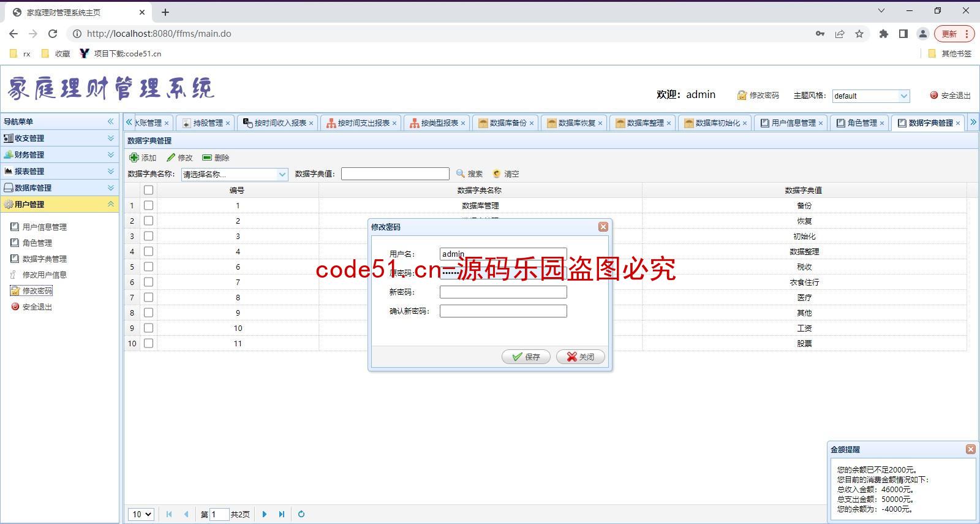Open the page size dropdown showing 10
Viewport: 980px width, 524px height.
(x=140, y=514)
